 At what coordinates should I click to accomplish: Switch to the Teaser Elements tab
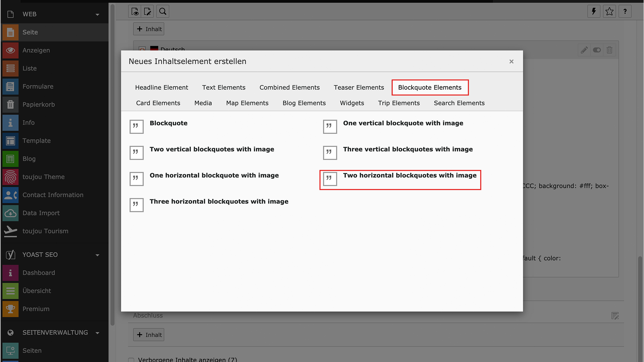point(359,87)
